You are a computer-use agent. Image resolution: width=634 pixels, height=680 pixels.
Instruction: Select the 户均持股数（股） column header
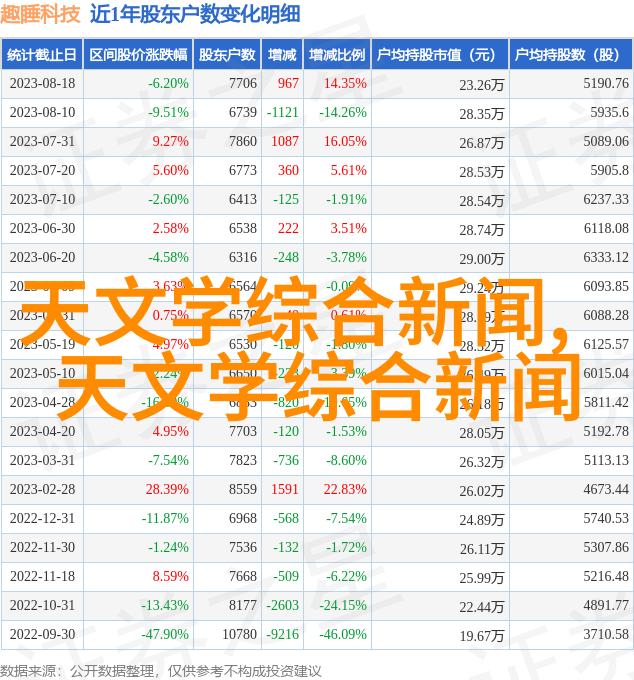coord(570,55)
